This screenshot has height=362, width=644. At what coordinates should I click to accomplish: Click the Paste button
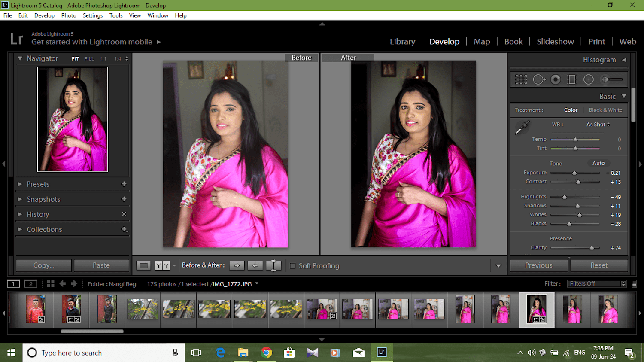click(x=101, y=265)
